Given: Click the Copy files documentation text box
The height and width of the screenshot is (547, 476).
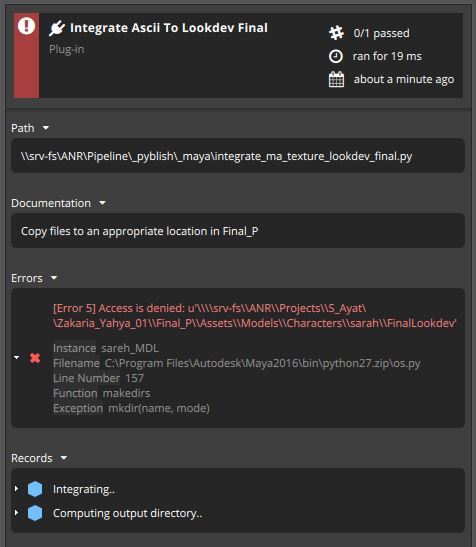Looking at the screenshot, I should 238,231.
